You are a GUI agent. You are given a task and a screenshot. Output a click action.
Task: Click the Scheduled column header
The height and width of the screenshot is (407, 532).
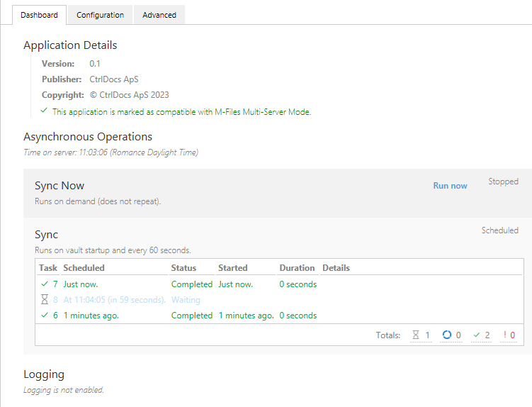point(84,268)
